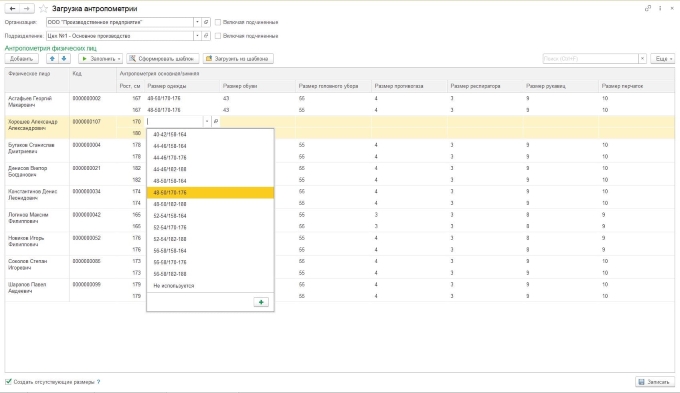Select size 40-42/158-164 from list
This screenshot has width=680, height=393.
210,134
